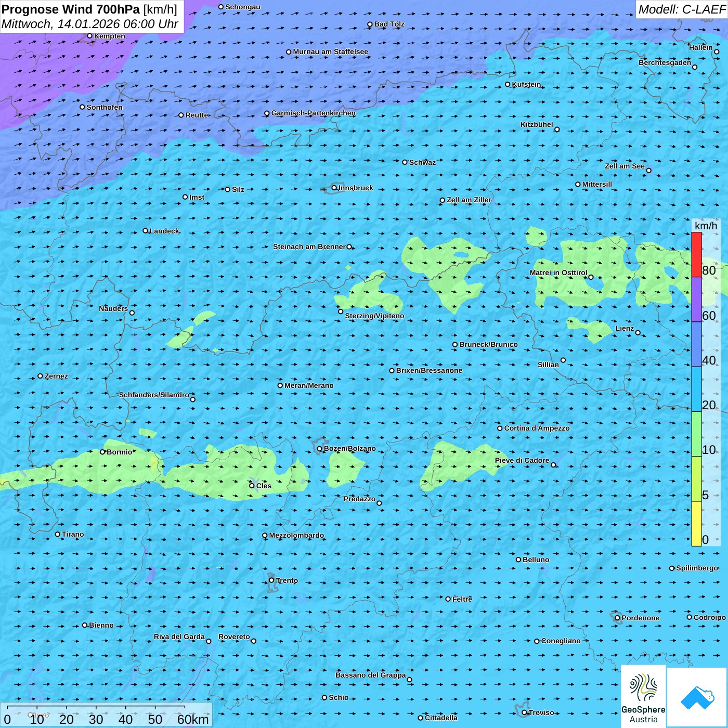Select the Tirano city label
The image size is (728, 728).
click(x=73, y=534)
